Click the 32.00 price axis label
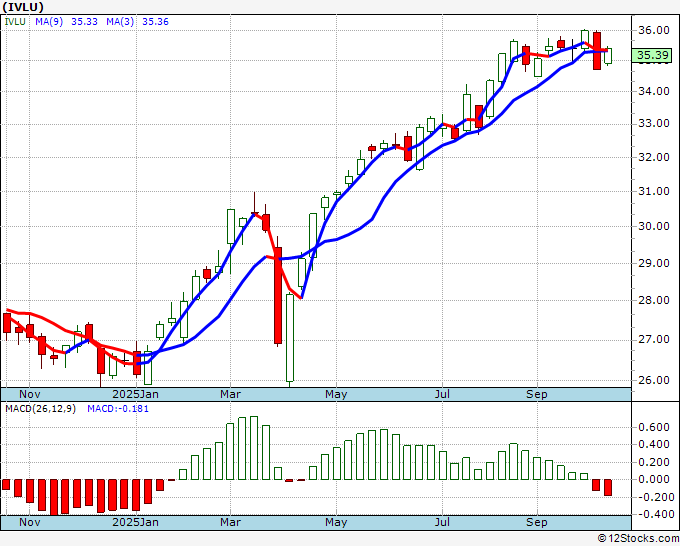The height and width of the screenshot is (546, 680). (653, 157)
